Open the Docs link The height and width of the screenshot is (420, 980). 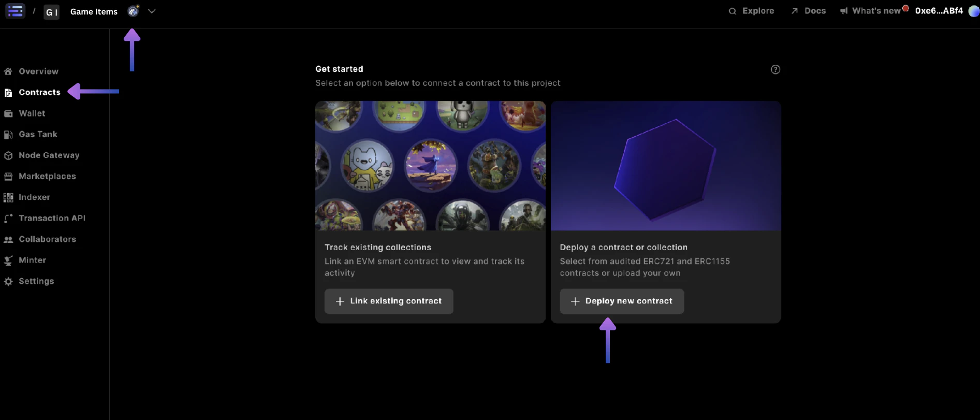pos(815,11)
